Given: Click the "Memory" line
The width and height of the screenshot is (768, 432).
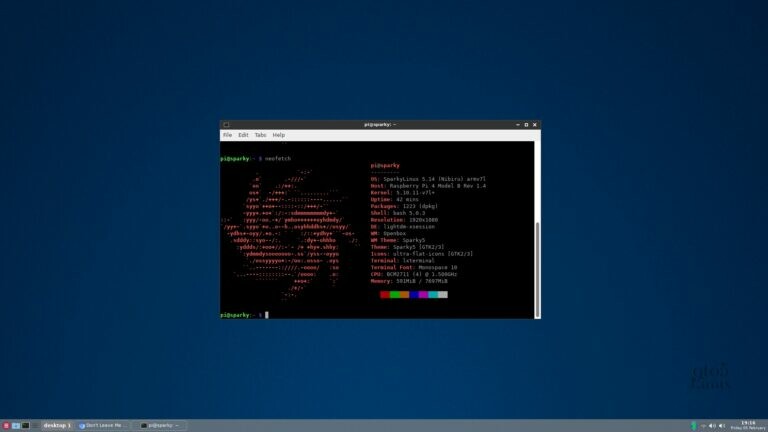Looking at the screenshot, I should pyautogui.click(x=409, y=282).
